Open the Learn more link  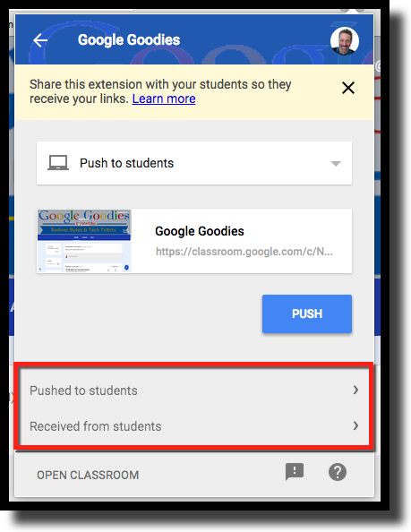click(x=164, y=99)
